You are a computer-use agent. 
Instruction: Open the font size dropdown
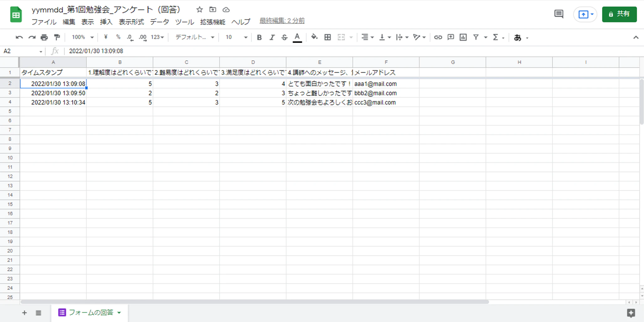(x=236, y=37)
